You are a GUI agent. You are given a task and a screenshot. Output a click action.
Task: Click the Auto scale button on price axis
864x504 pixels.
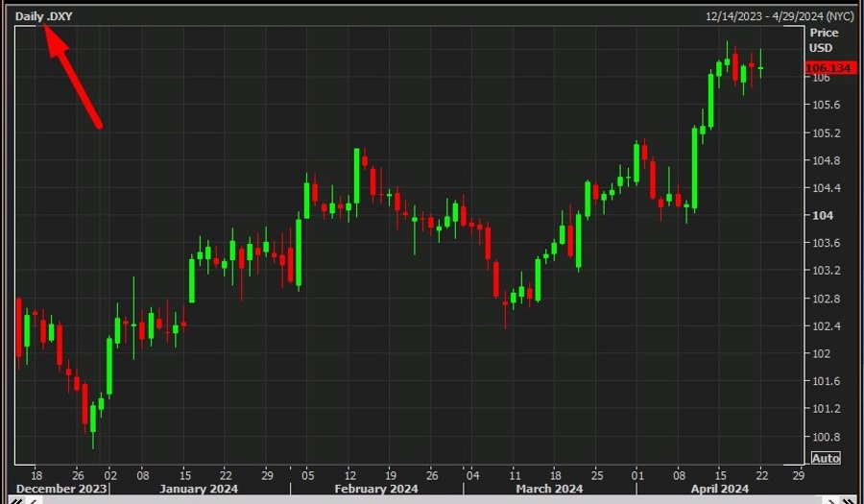pyautogui.click(x=826, y=458)
